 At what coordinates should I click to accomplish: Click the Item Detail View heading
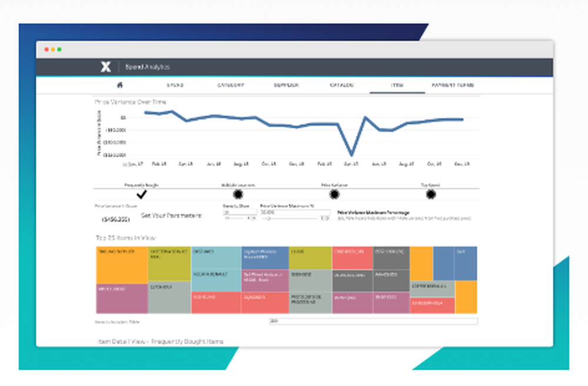161,341
